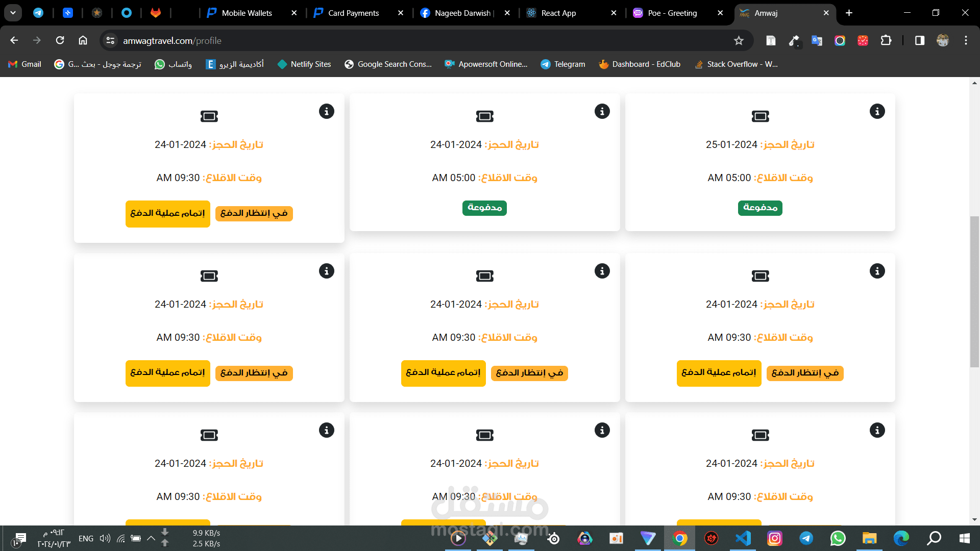Go to browser home page
This screenshot has width=980, height=551.
pyautogui.click(x=83, y=40)
